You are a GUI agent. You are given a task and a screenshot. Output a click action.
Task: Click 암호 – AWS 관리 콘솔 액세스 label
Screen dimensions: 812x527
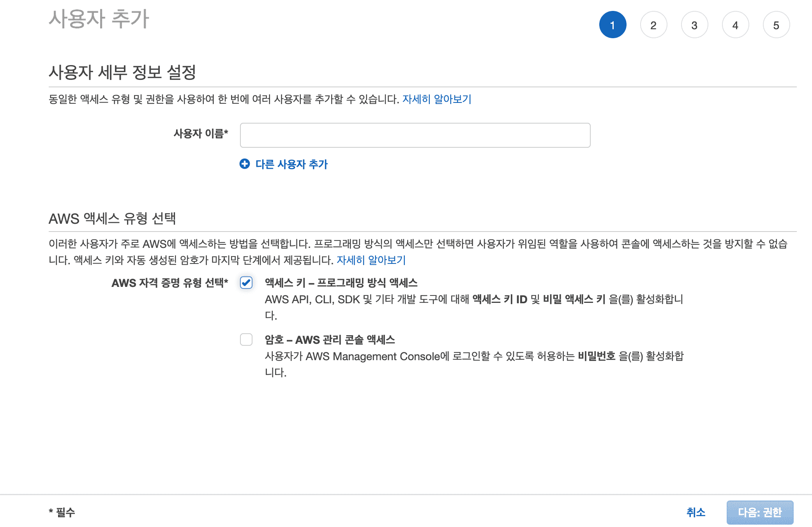[x=330, y=340]
